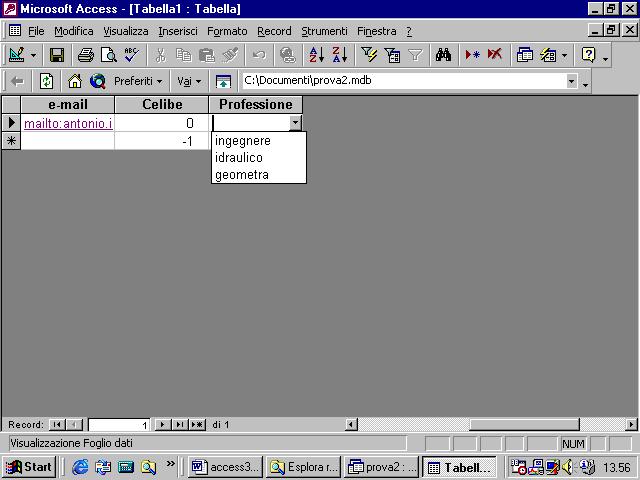Open Print Preview icon
Screen dimensions: 640x480
point(109,55)
